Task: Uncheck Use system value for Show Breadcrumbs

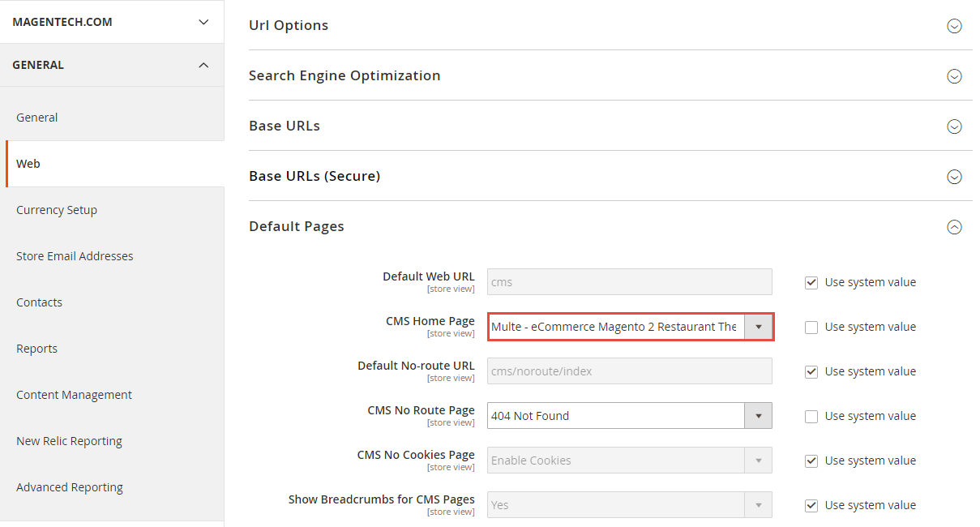Action: tap(811, 506)
